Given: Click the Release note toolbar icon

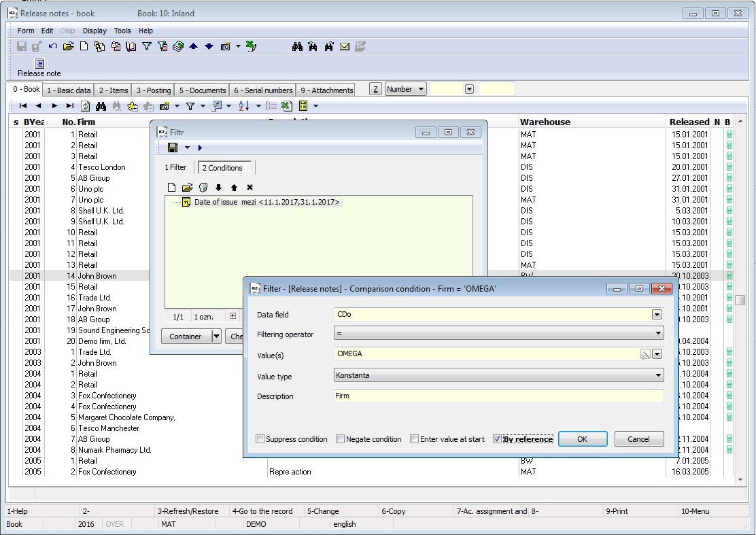Looking at the screenshot, I should pyautogui.click(x=39, y=64).
